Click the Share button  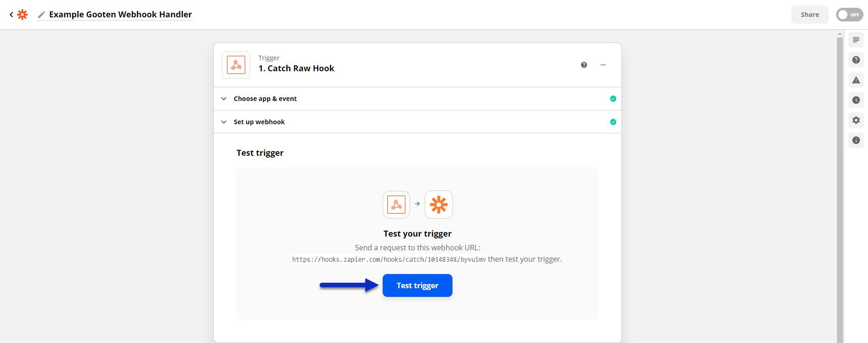point(810,15)
